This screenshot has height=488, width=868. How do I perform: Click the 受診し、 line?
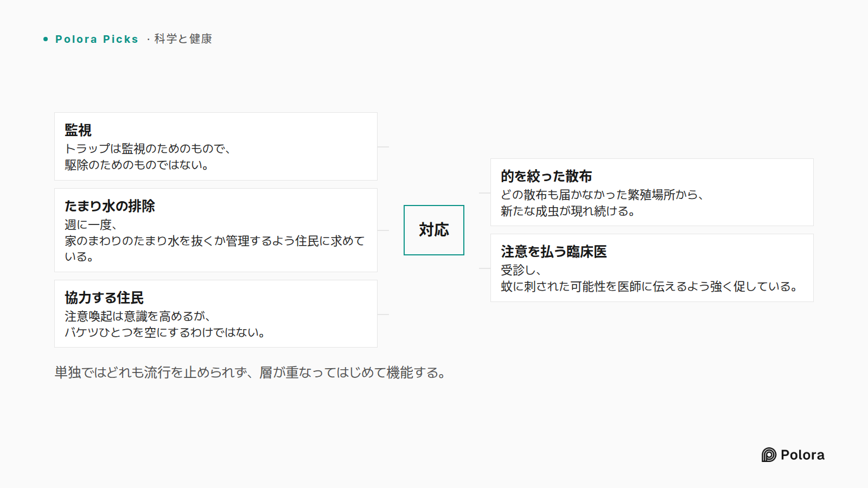(521, 270)
